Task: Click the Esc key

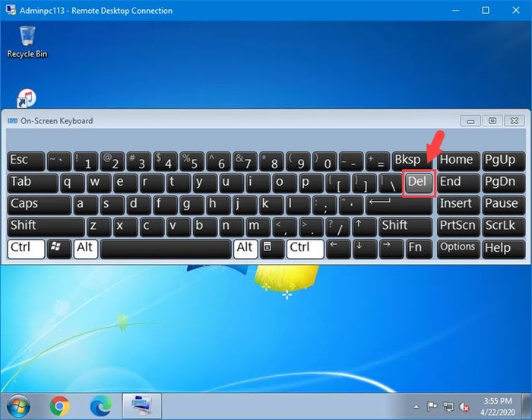Action: (26, 161)
